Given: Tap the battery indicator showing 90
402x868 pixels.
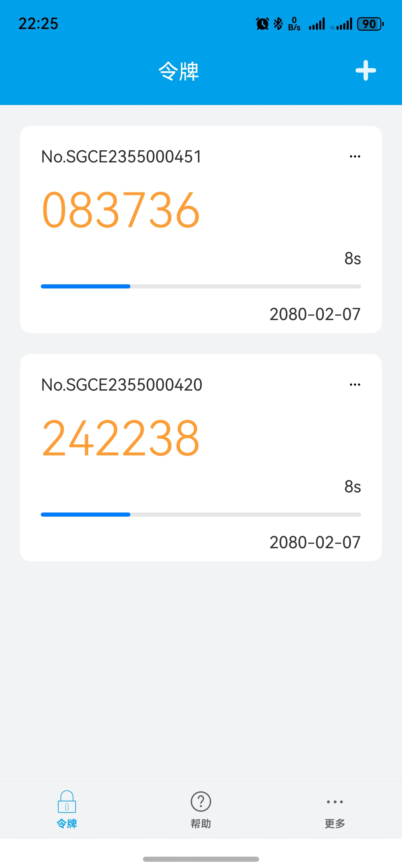Looking at the screenshot, I should (x=370, y=24).
